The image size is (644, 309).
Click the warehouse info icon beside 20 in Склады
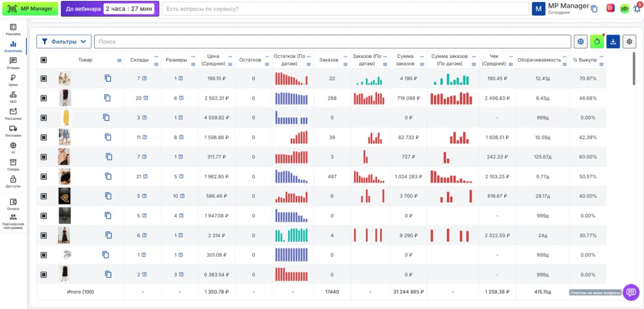[x=146, y=98]
